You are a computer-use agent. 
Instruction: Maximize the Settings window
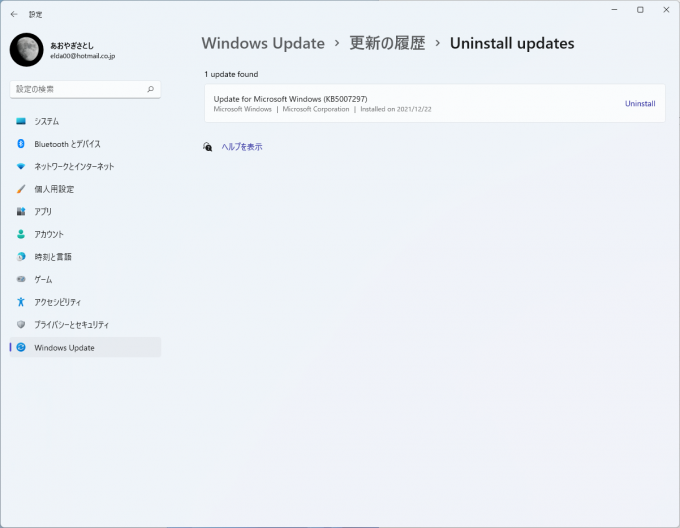pos(640,10)
